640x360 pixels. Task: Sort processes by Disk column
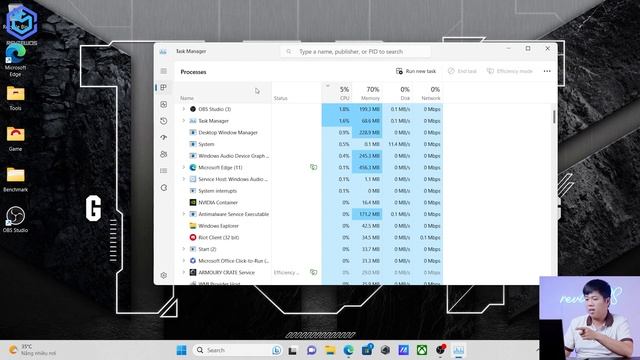pos(397,93)
